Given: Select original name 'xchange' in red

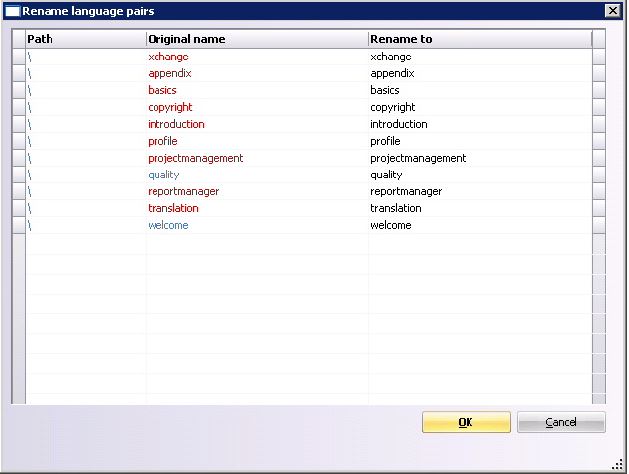Looking at the screenshot, I should tap(168, 57).
